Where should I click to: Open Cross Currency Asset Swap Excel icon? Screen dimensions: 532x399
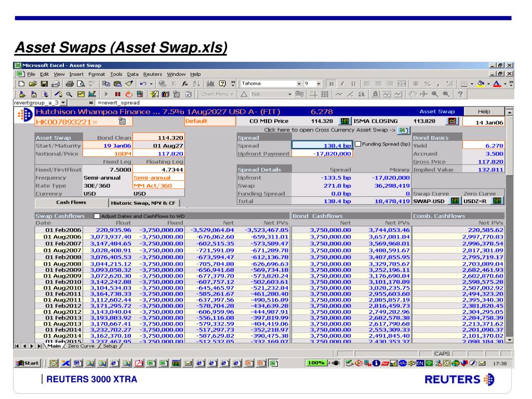point(403,130)
